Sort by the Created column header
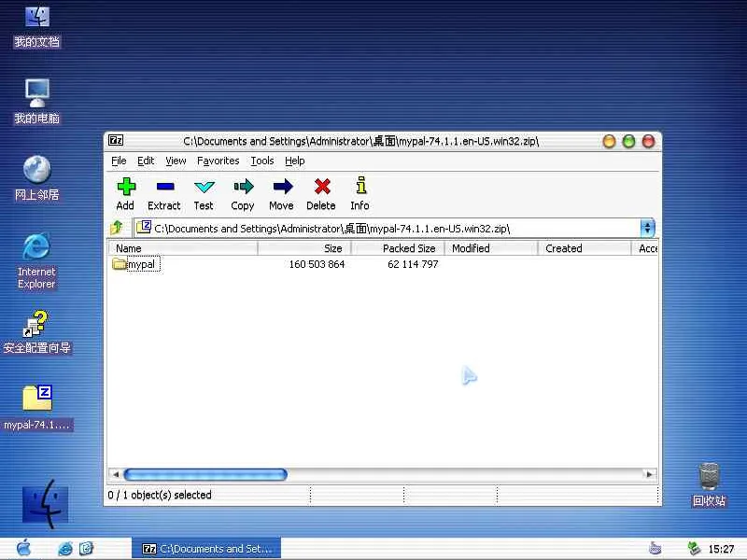This screenshot has width=747, height=560. (585, 248)
